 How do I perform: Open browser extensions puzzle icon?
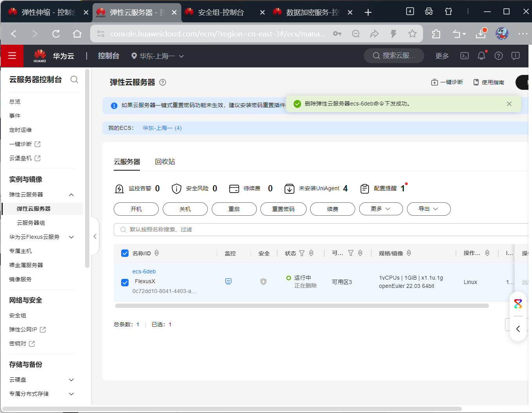tap(436, 34)
